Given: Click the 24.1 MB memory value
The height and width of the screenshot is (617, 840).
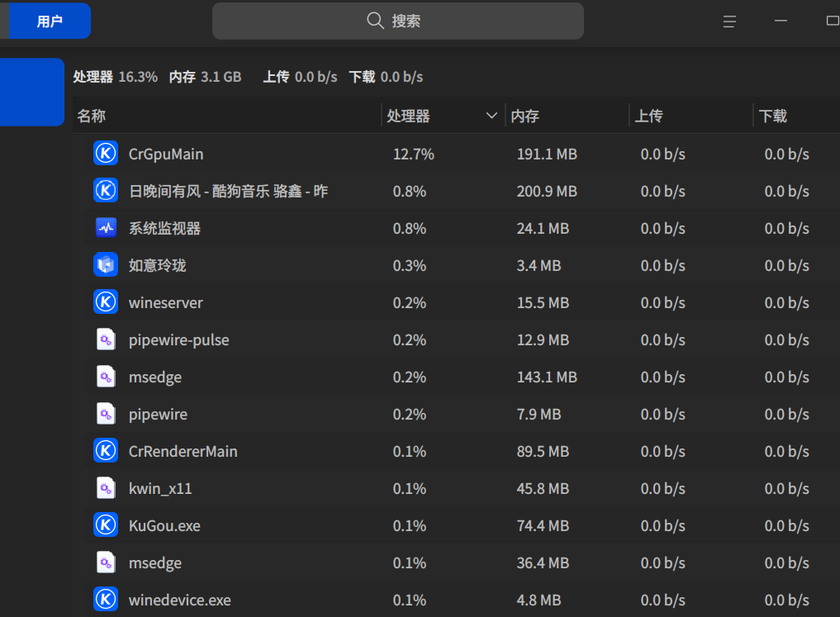Looking at the screenshot, I should click(x=543, y=229).
